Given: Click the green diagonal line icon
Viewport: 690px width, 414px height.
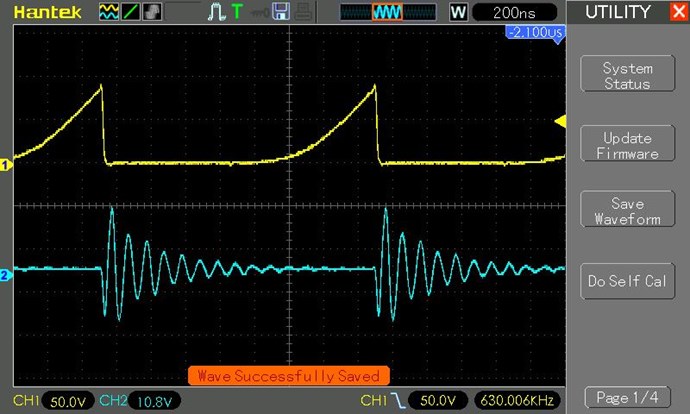Looking at the screenshot, I should pyautogui.click(x=130, y=12).
